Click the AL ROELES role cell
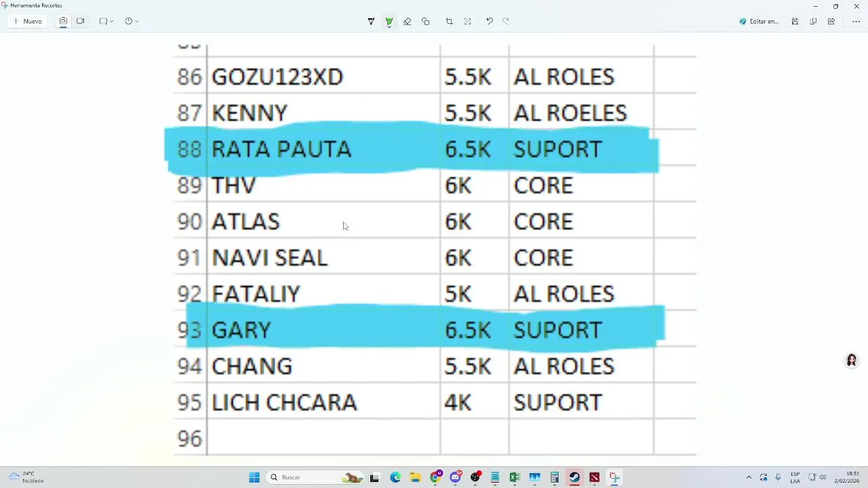 (581, 113)
